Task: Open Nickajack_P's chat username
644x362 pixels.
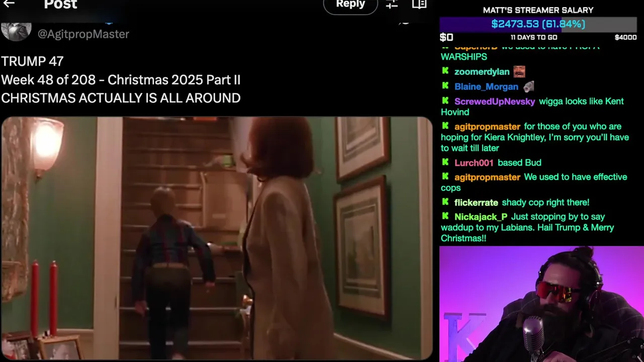Action: point(481,217)
